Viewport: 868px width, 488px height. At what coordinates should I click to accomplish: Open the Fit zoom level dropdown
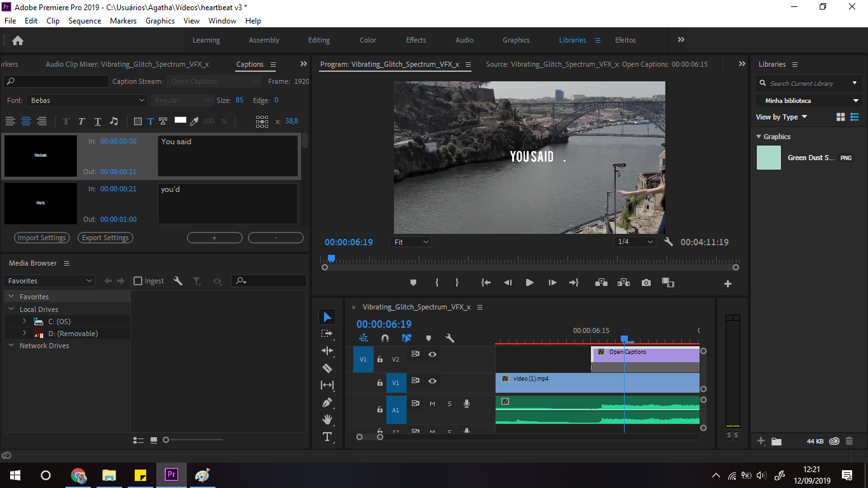click(410, 241)
